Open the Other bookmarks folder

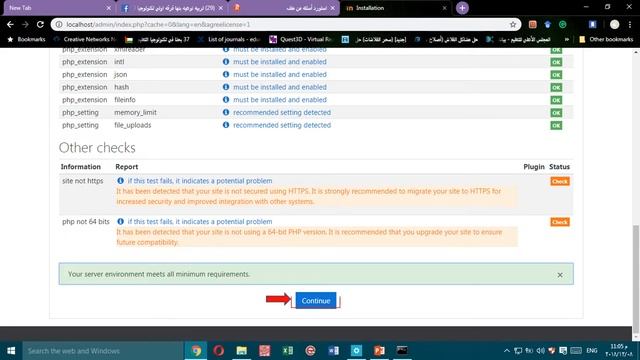click(x=606, y=40)
